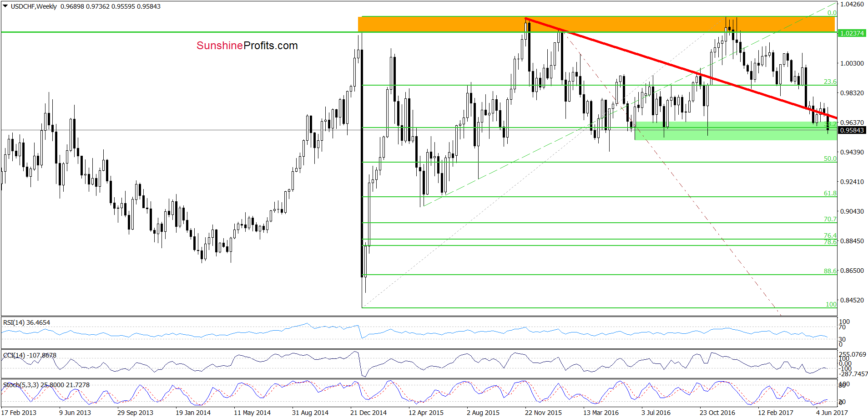The image size is (868, 419).
Task: Click the 0.92410 price axis label
Action: coord(852,182)
